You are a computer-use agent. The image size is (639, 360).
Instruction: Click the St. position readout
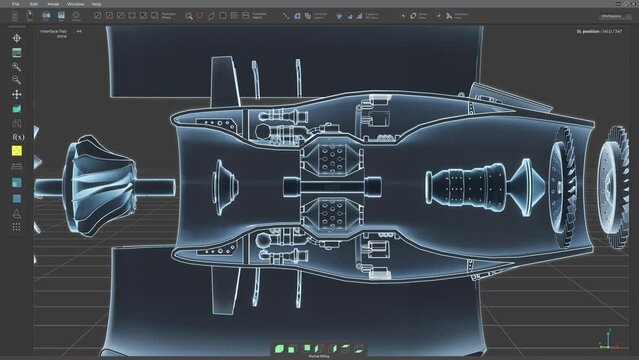click(x=599, y=31)
